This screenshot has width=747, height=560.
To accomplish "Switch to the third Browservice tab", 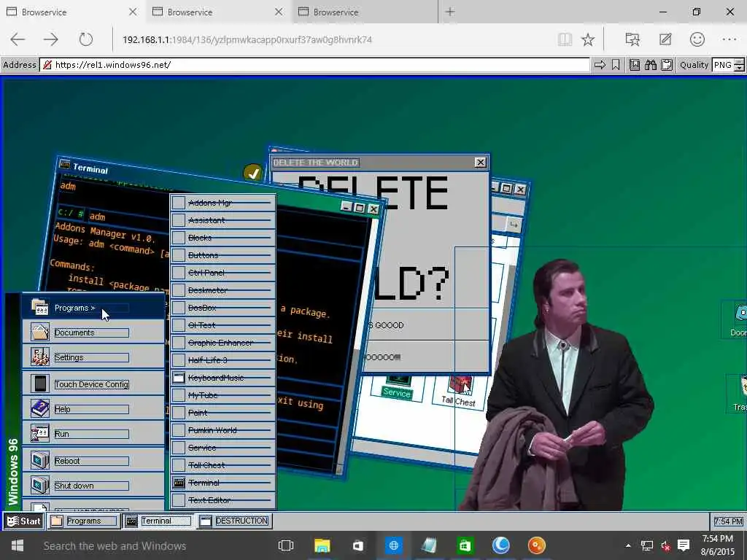I will click(365, 12).
